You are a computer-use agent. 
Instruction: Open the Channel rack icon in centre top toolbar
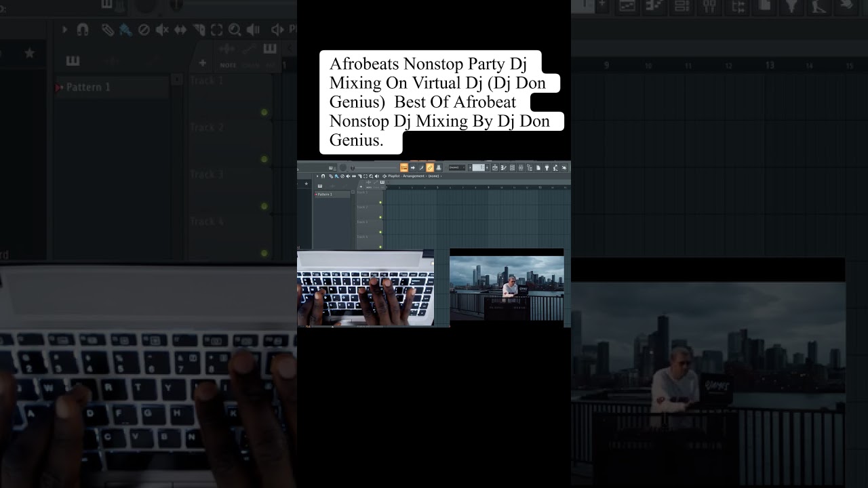(512, 167)
